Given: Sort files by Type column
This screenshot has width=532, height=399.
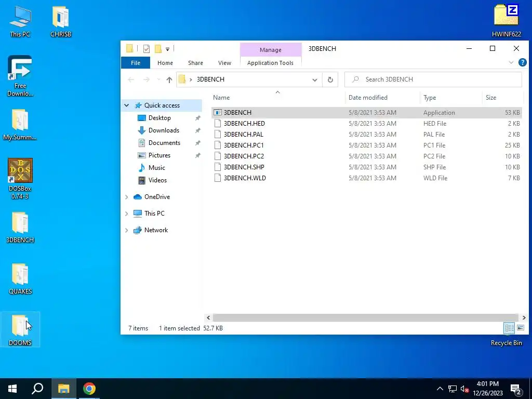Looking at the screenshot, I should [x=451, y=97].
